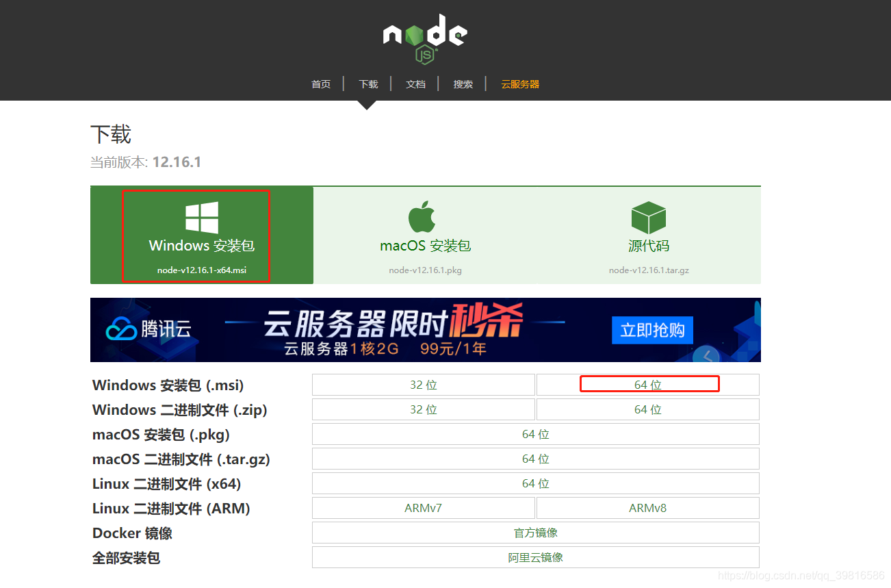Download 64 位 Linux x64 binary
The height and width of the screenshot is (588, 891).
click(x=536, y=483)
